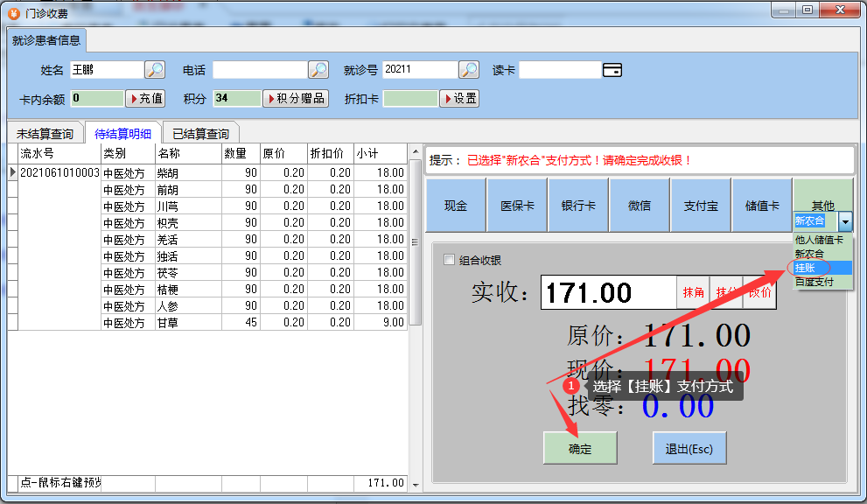
Task: Click the 确定 confirm button
Action: tap(580, 448)
